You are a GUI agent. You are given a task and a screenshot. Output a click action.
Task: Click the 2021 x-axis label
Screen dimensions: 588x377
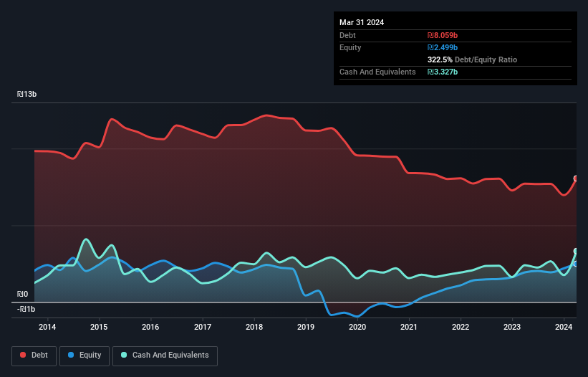[409, 327]
